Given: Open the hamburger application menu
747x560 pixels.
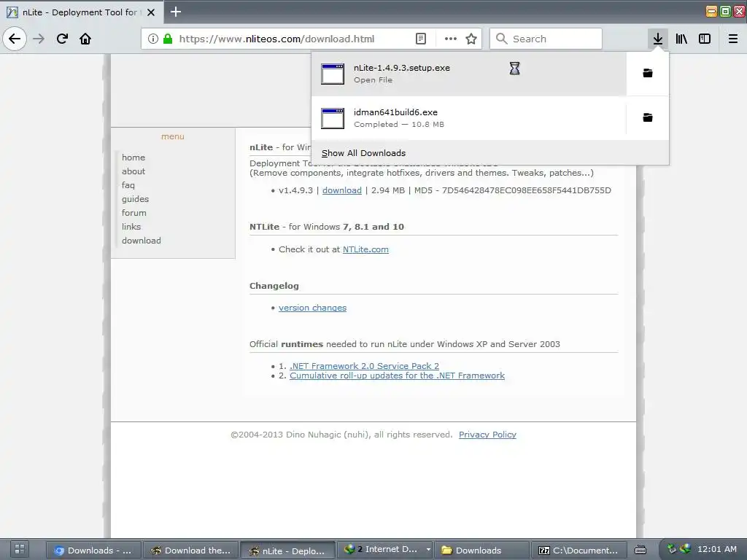Looking at the screenshot, I should click(x=733, y=39).
